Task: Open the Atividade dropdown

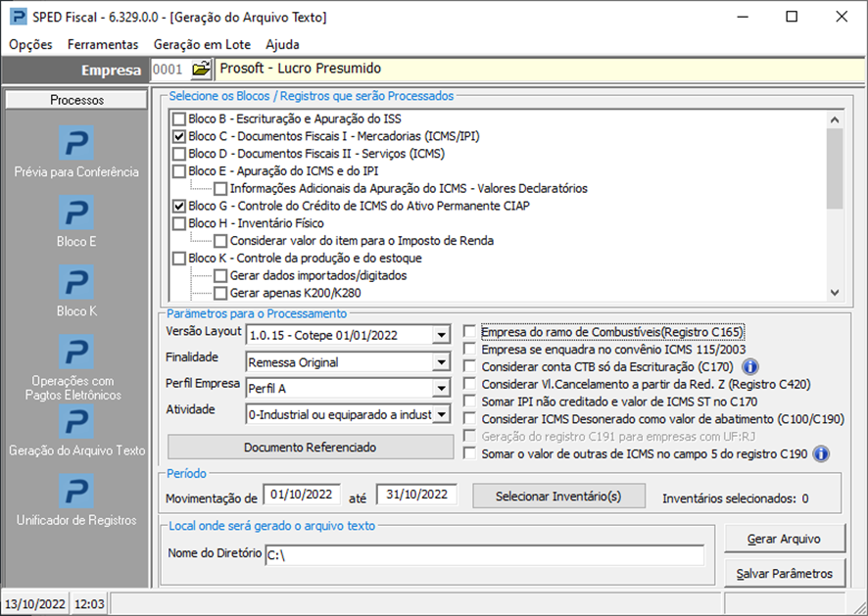Action: click(441, 414)
